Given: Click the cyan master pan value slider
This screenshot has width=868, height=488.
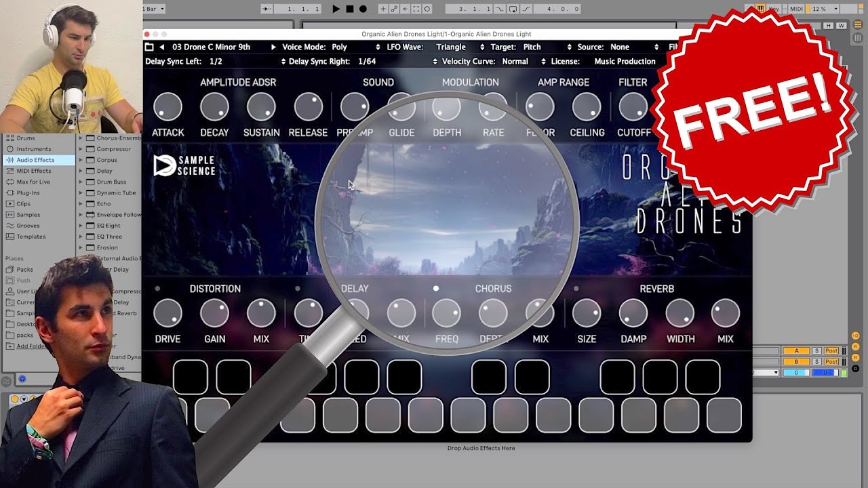Looking at the screenshot, I should pyautogui.click(x=796, y=373).
